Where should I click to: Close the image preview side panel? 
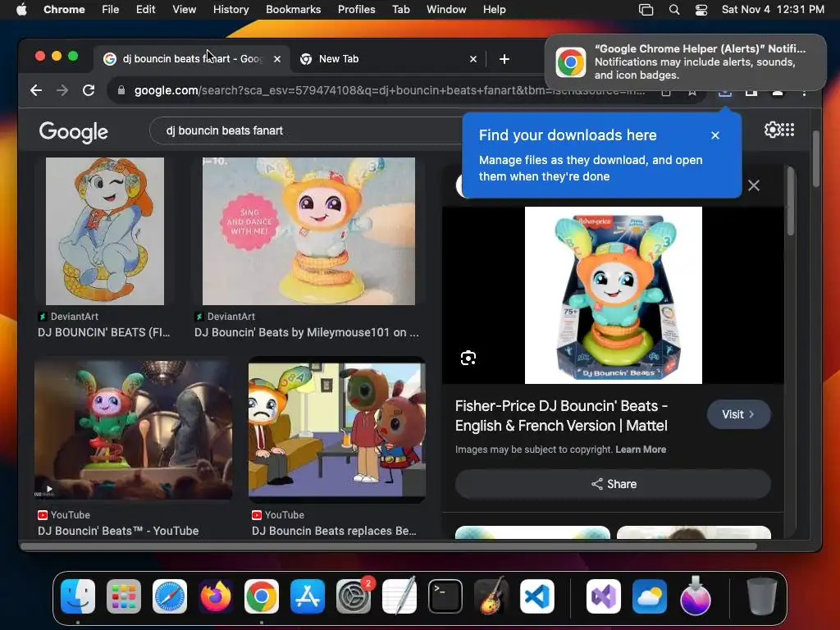pyautogui.click(x=754, y=185)
